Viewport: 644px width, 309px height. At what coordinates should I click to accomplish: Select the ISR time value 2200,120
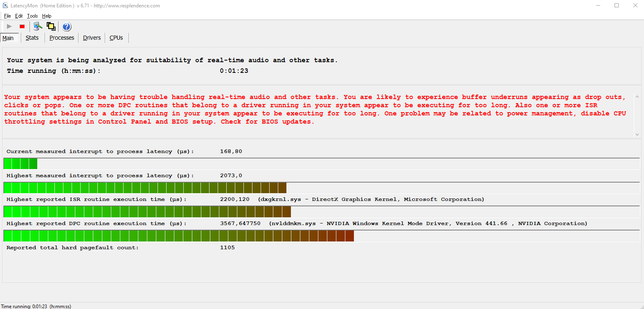(x=235, y=199)
